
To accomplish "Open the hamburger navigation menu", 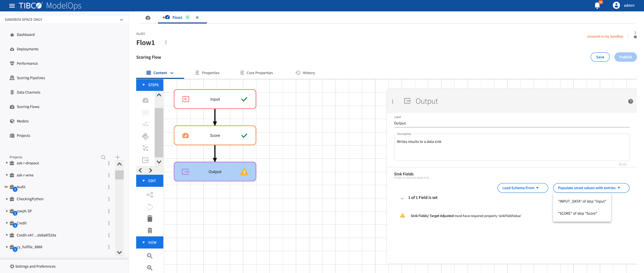I will click(x=12, y=6).
